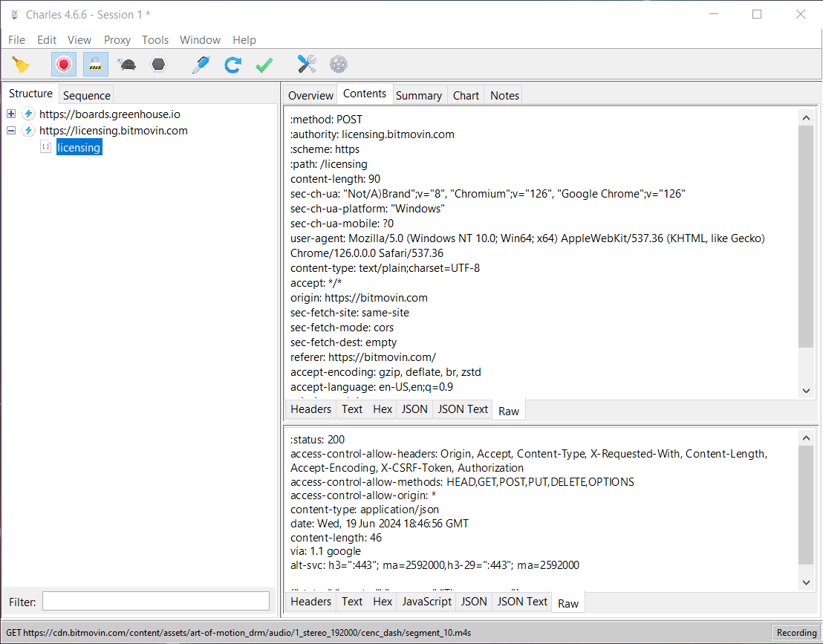
Task: Click the ':method: POST' request line
Action: click(326, 120)
